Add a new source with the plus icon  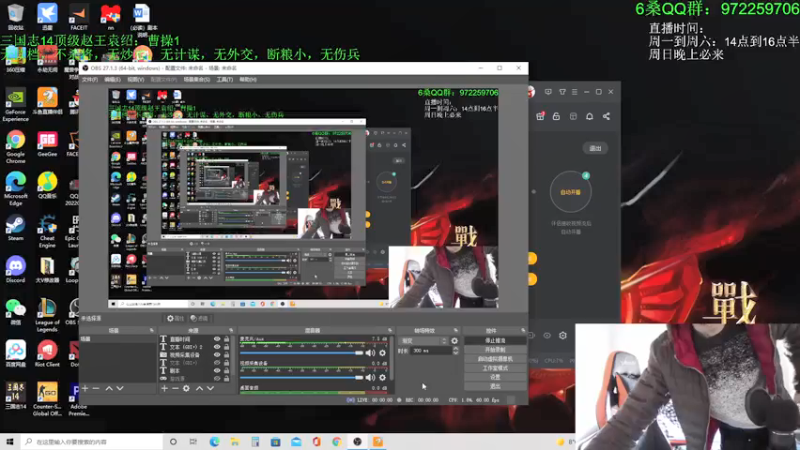[x=164, y=388]
